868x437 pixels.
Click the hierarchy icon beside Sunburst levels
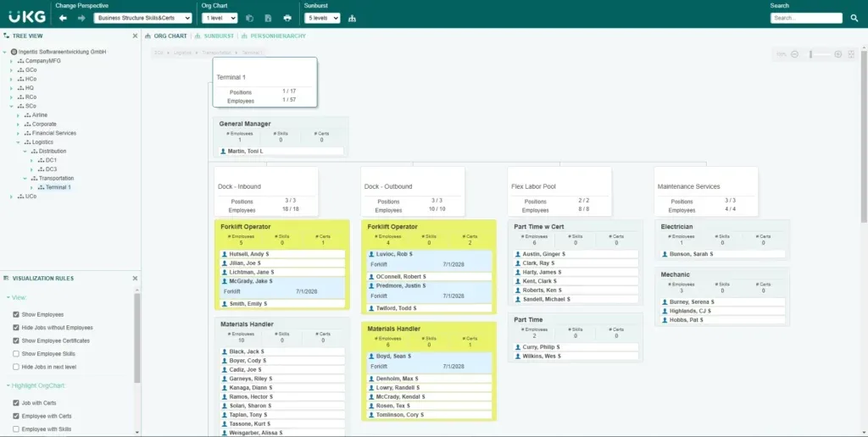click(352, 19)
